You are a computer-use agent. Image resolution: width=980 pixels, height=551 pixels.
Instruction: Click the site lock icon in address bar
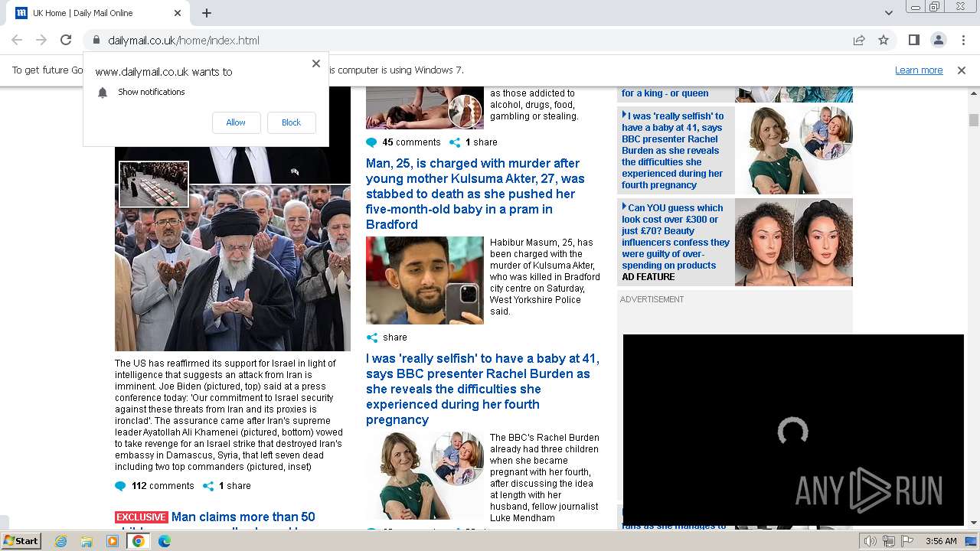point(96,41)
